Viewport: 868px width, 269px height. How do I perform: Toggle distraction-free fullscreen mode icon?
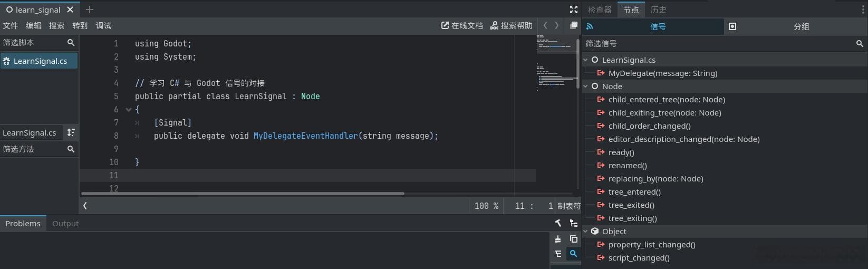pos(574,9)
